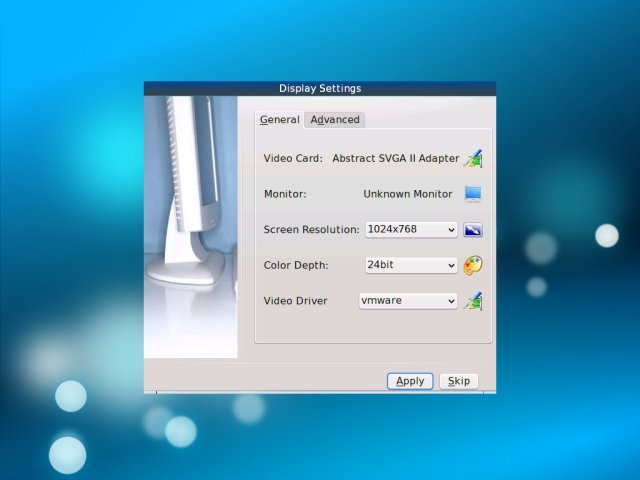640x480 pixels.
Task: Click the monitor image on the left
Action: pyautogui.click(x=191, y=226)
